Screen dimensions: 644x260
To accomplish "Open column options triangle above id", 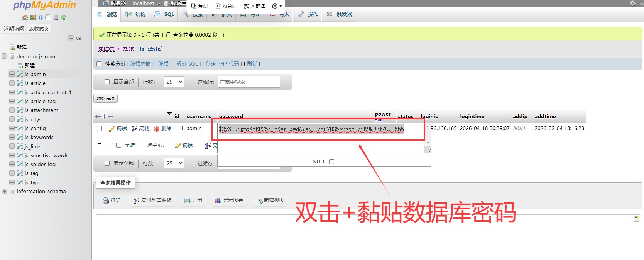I will (x=169, y=114).
